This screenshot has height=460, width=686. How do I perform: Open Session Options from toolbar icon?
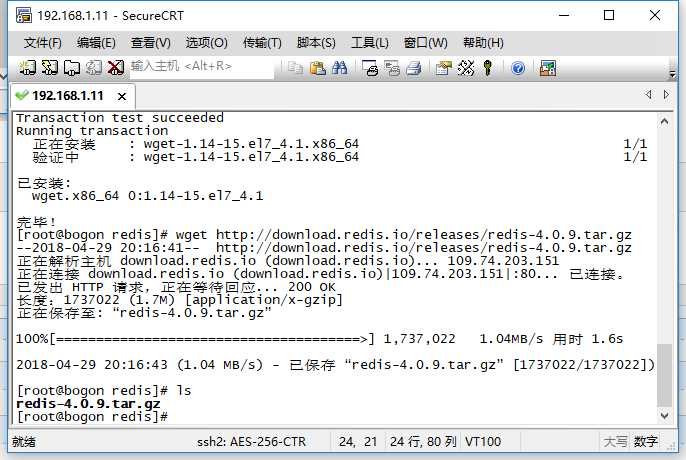click(444, 68)
